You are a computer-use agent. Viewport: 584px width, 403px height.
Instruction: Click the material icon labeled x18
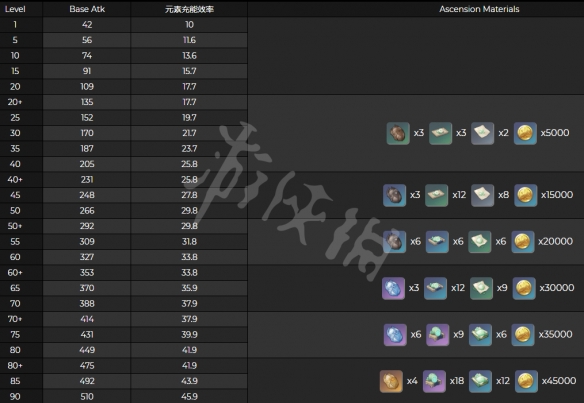coord(434,381)
